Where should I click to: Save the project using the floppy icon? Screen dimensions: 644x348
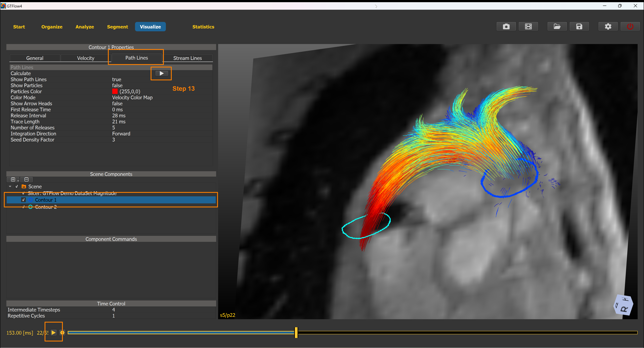coord(579,26)
